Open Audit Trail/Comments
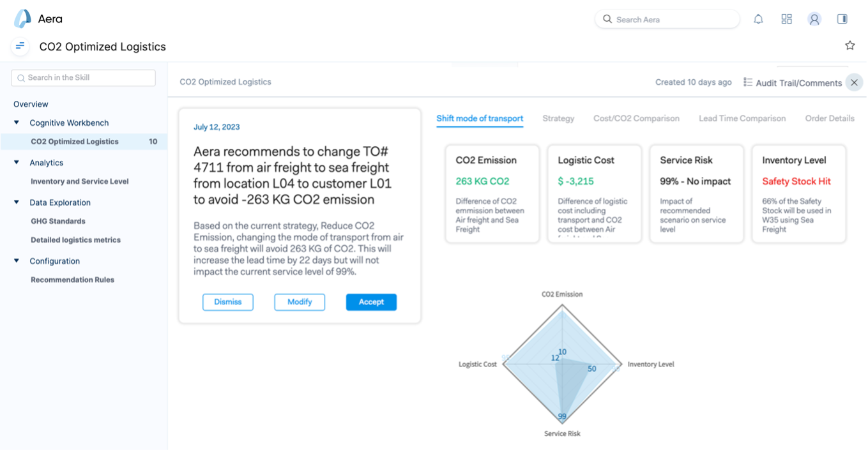This screenshot has height=452, width=868. tap(793, 83)
